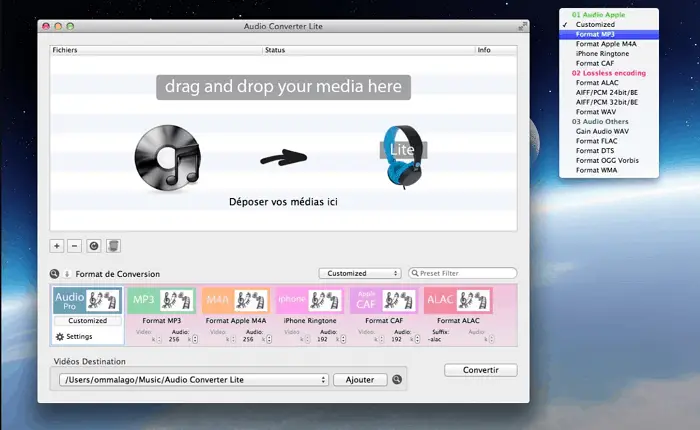Image resolution: width=700 pixels, height=430 pixels.
Task: Choose AIFF/PCM 32bit/BE in the popup menu
Action: click(609, 102)
